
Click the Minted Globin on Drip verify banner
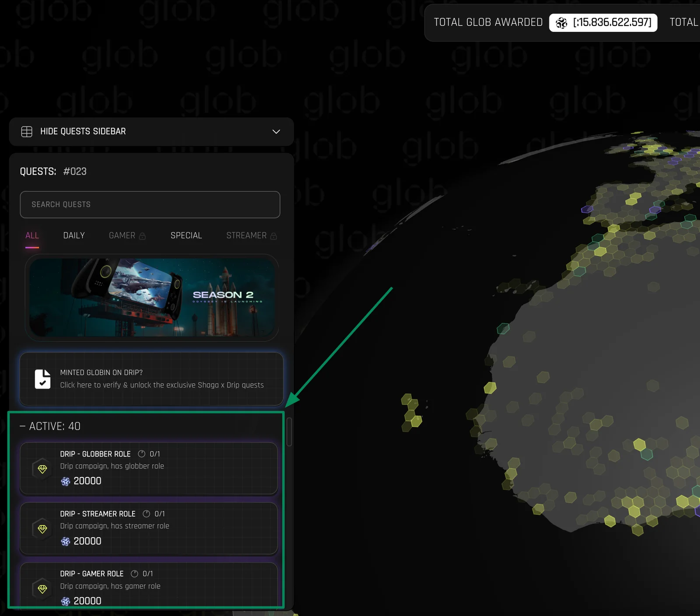(x=151, y=379)
